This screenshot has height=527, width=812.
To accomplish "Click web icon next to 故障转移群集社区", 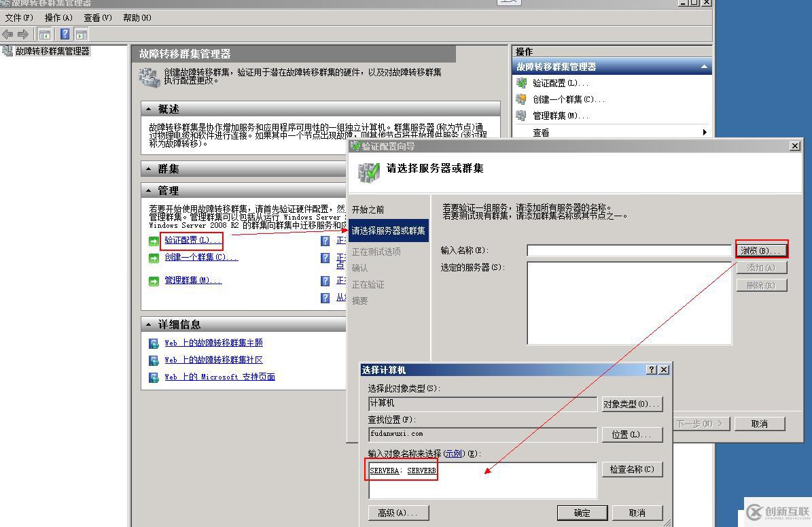I will tap(154, 360).
